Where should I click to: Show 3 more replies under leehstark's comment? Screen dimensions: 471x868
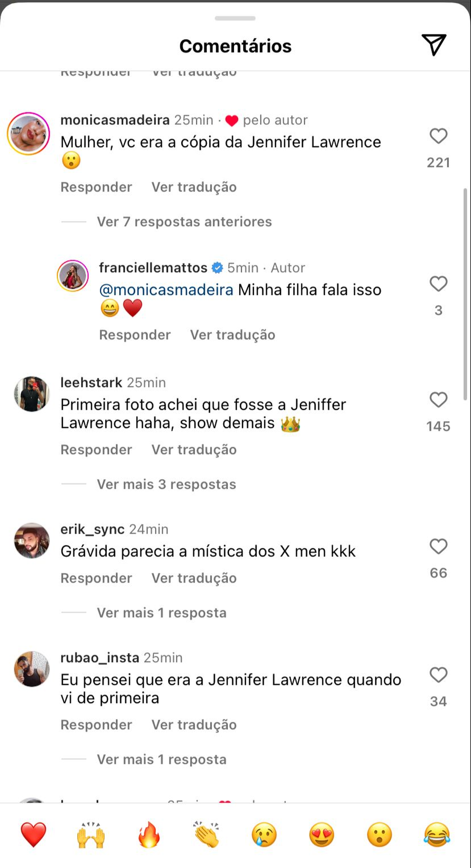pyautogui.click(x=166, y=484)
